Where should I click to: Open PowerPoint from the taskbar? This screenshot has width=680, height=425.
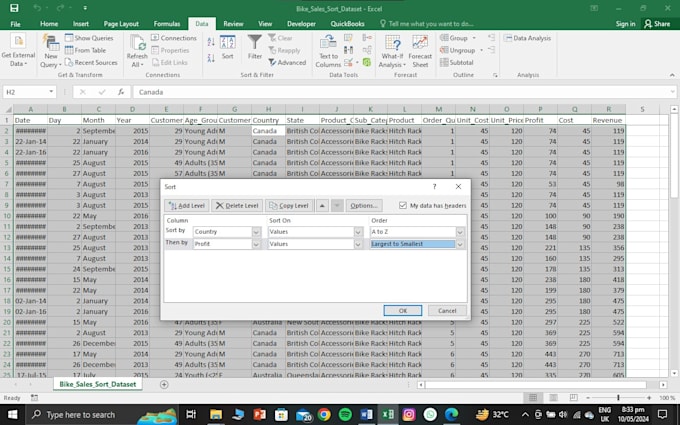tap(260, 415)
